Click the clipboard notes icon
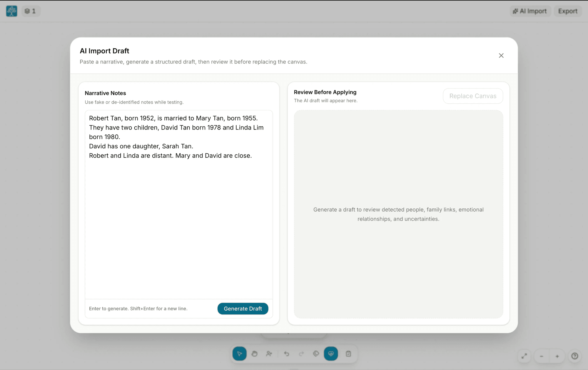 click(348, 354)
